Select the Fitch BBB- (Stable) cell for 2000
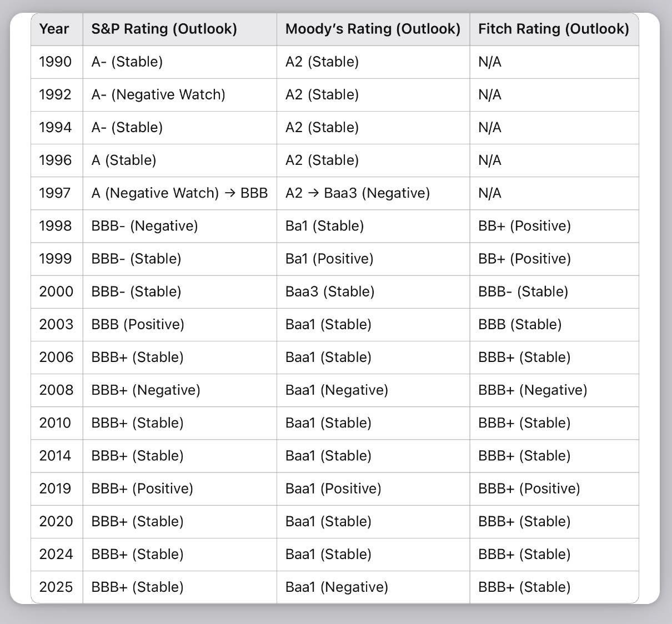 click(523, 291)
